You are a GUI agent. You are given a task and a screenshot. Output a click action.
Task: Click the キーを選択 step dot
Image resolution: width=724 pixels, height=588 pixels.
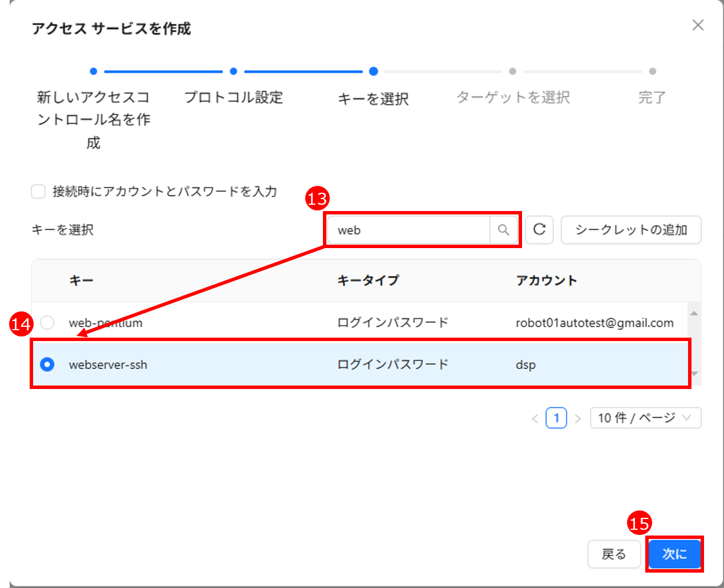click(373, 71)
